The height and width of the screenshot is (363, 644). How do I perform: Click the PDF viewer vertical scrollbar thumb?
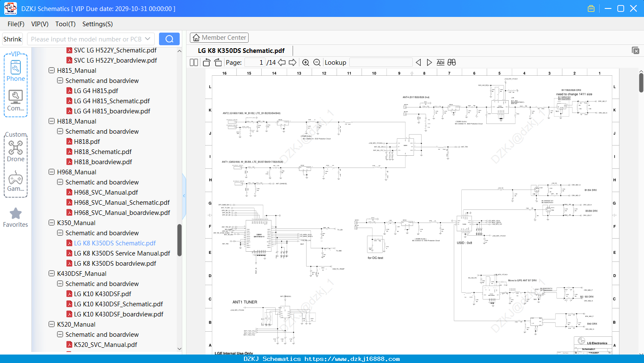pos(641,82)
